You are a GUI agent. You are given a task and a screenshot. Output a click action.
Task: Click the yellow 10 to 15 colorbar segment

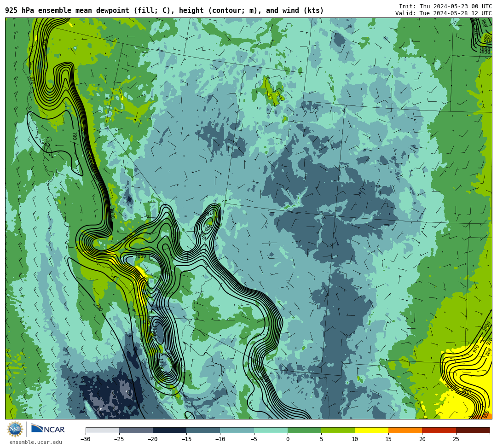click(371, 430)
